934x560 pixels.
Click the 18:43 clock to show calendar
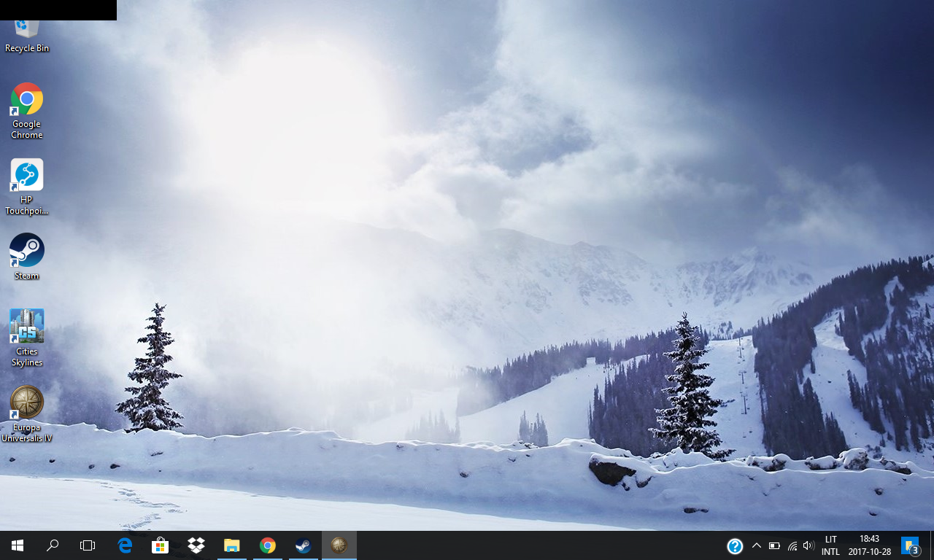click(x=869, y=545)
